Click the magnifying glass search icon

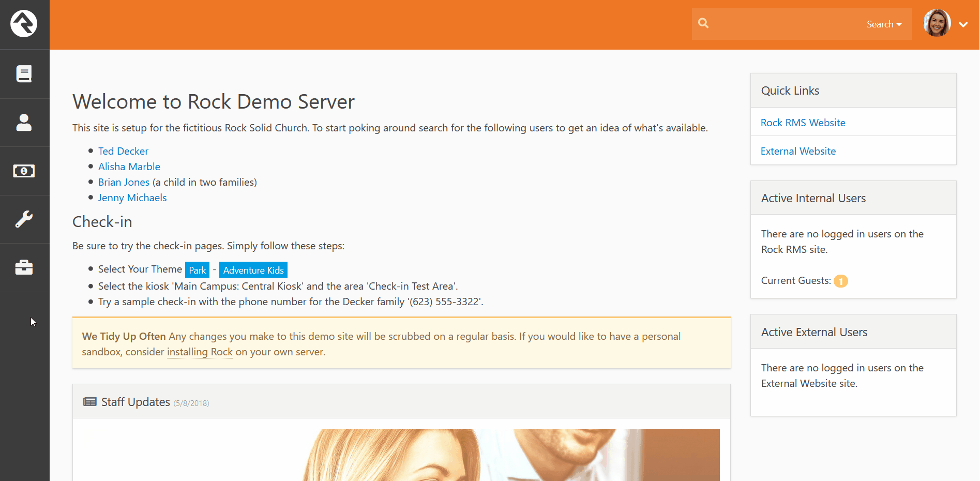pyautogui.click(x=703, y=23)
